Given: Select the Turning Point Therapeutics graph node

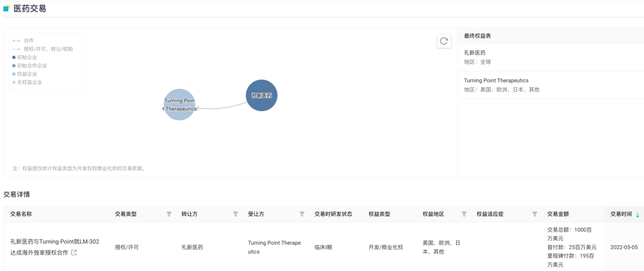Looking at the screenshot, I should 179,104.
